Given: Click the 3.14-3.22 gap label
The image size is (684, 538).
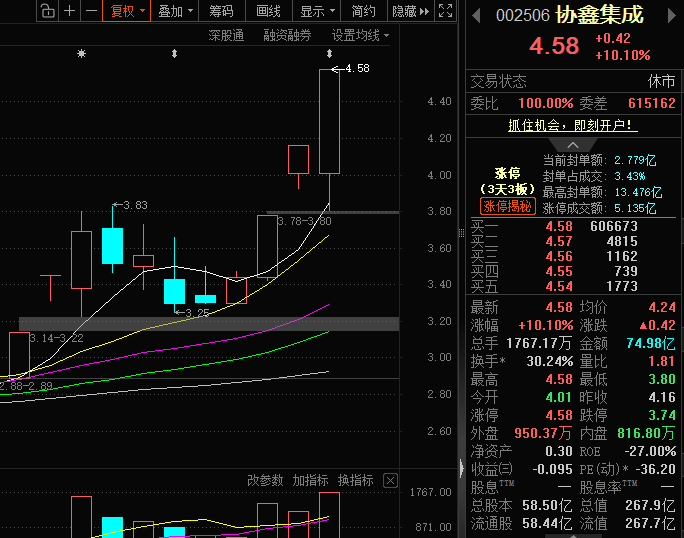Looking at the screenshot, I should pos(56,338).
